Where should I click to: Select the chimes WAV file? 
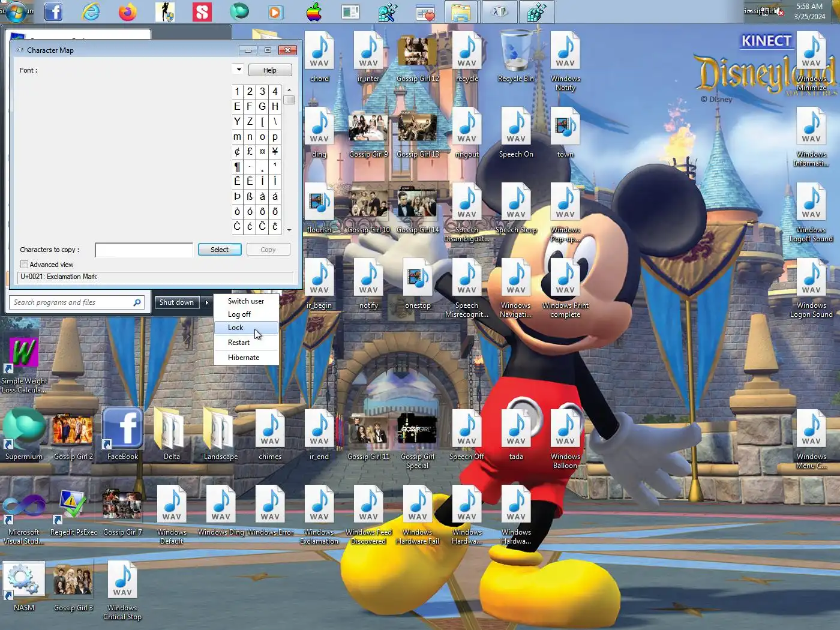point(270,435)
